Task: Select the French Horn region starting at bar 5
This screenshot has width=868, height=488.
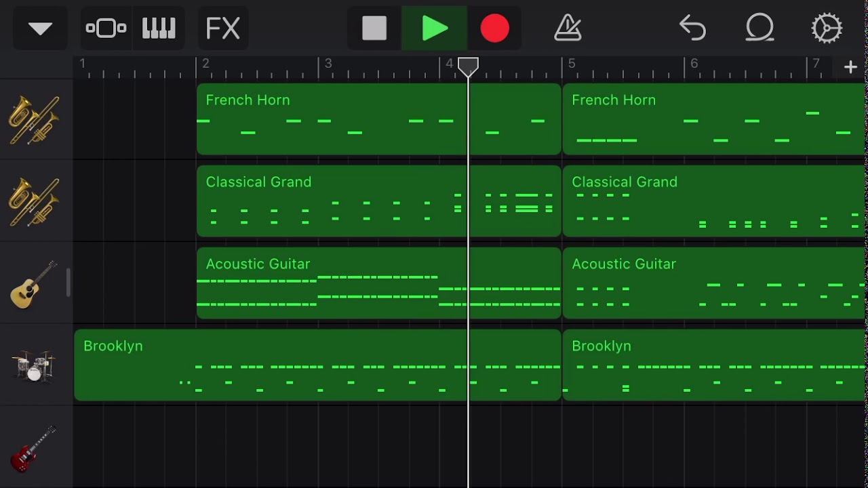Action: point(714,119)
